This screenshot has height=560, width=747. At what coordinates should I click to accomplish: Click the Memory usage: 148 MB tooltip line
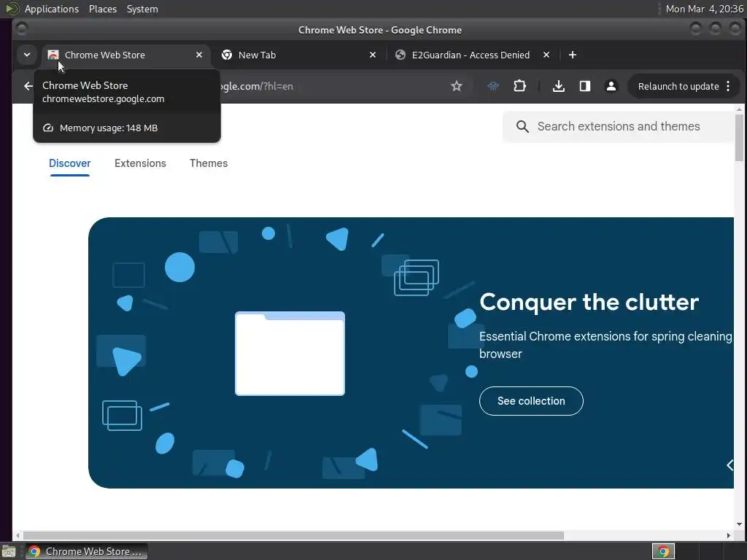109,128
